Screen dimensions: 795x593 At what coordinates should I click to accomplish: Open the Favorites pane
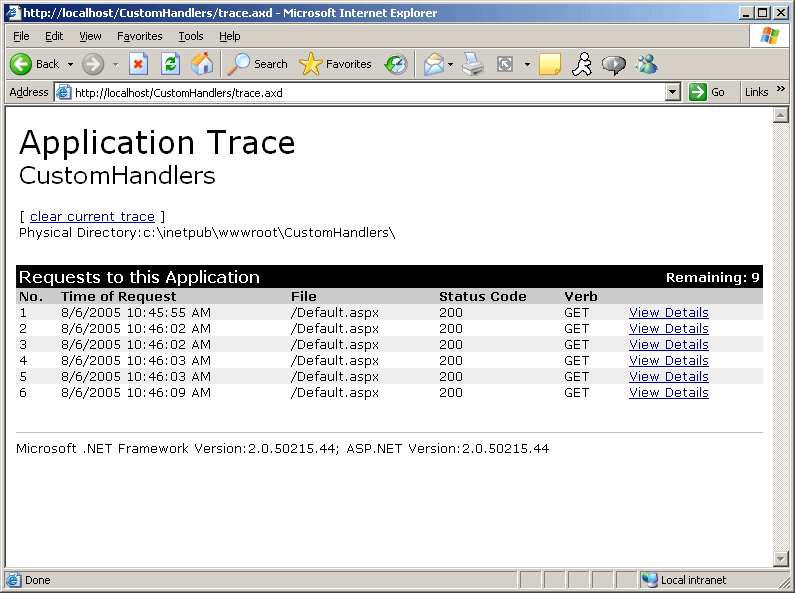336,64
